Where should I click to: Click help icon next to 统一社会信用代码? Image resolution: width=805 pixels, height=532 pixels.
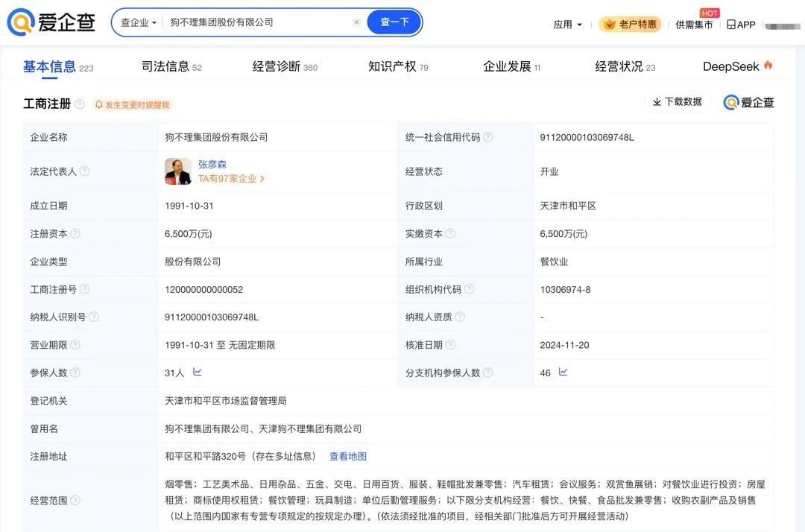[488, 137]
